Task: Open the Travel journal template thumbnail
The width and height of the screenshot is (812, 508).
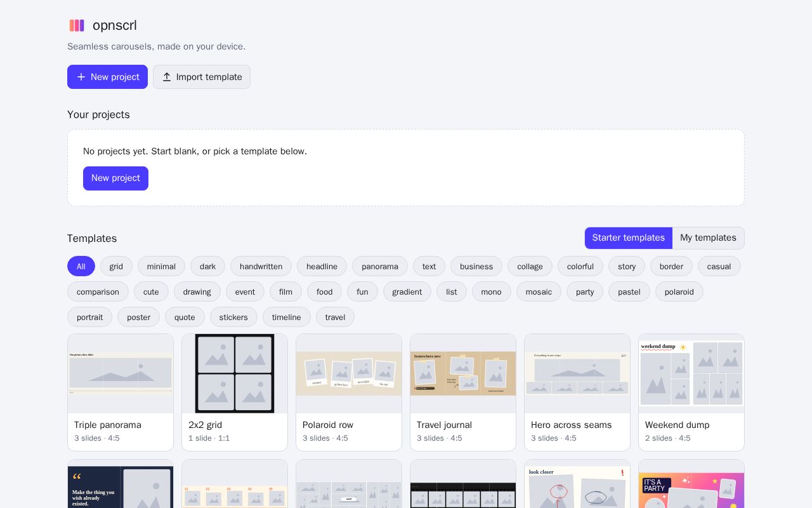Action: (463, 373)
